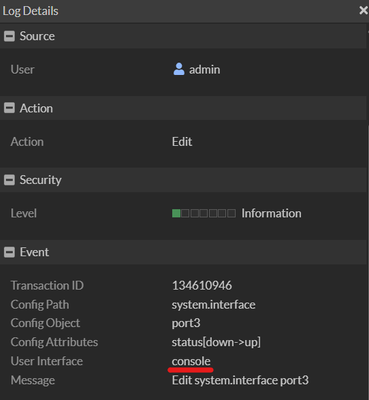Click the Transaction ID label
The image size is (369, 400).
click(x=47, y=286)
